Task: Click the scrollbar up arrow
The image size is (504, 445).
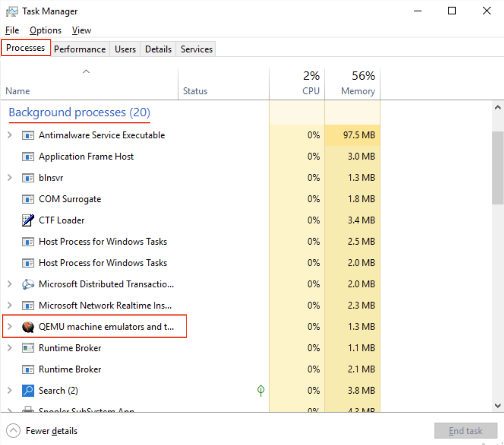Action: pos(498,107)
